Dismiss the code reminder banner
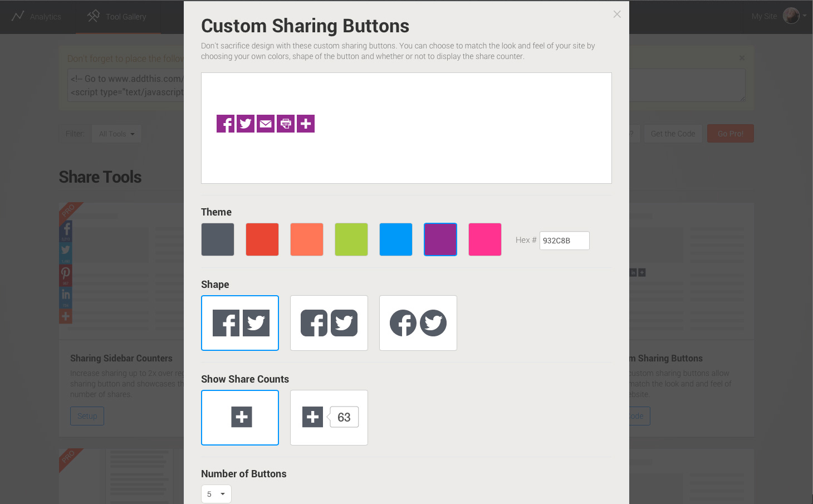The width and height of the screenshot is (813, 504). click(742, 58)
